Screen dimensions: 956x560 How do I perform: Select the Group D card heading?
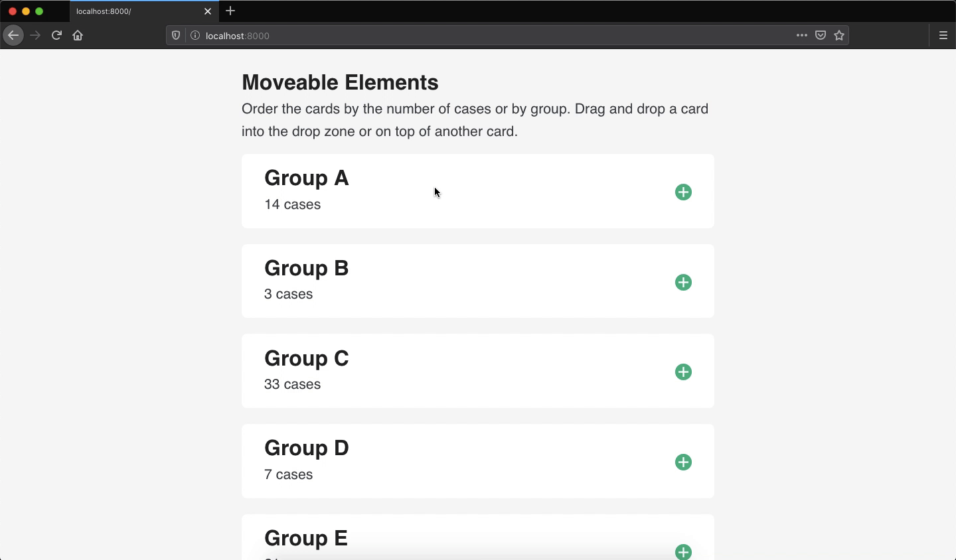(307, 448)
